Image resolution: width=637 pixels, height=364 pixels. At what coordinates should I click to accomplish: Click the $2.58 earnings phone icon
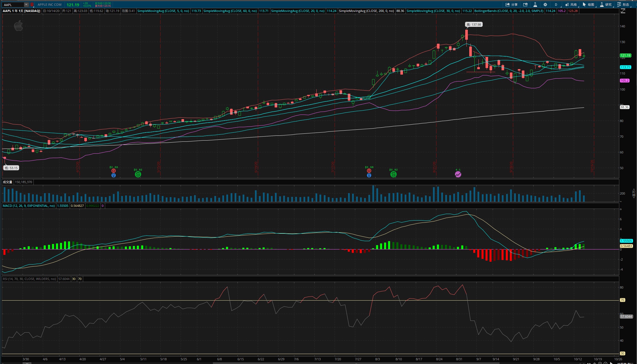tap(369, 171)
